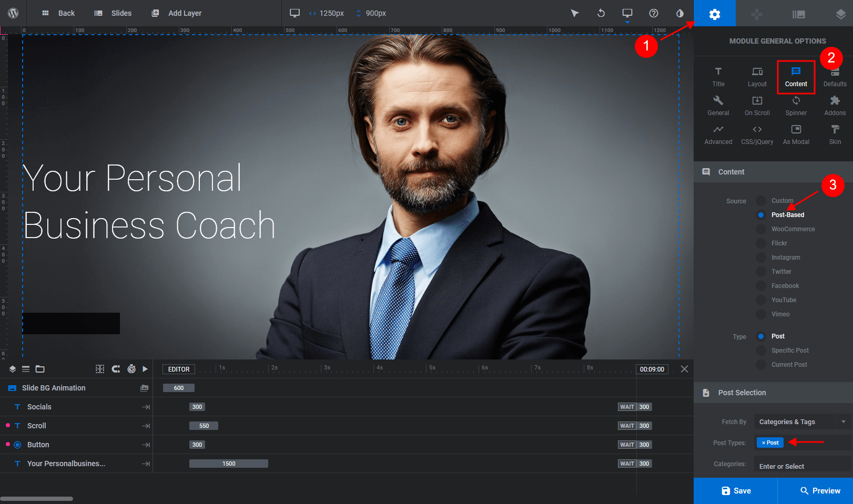Select the Socials layer row
The image size is (853, 504).
click(x=76, y=407)
